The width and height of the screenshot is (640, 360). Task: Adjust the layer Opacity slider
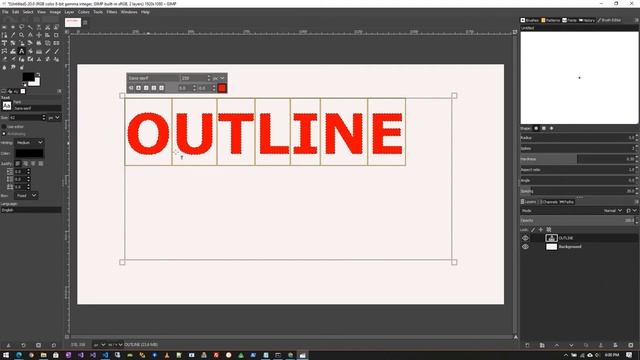pyautogui.click(x=578, y=220)
